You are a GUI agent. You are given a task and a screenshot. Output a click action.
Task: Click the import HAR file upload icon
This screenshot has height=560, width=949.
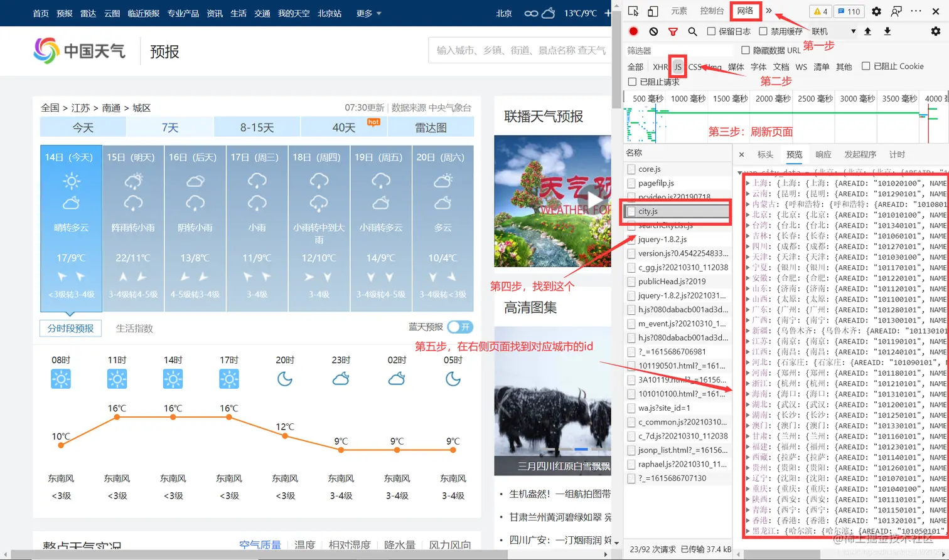coord(868,31)
